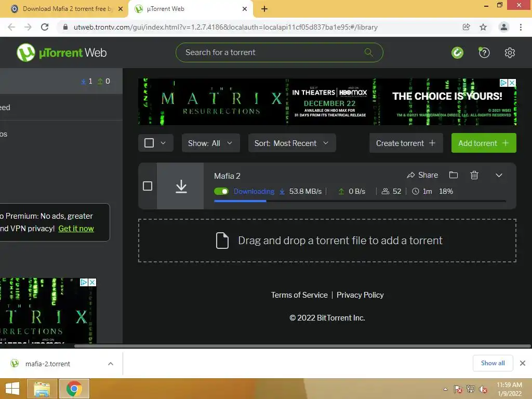This screenshot has height=399, width=532.
Task: Click the µTorrent Web logo
Action: pyautogui.click(x=61, y=52)
